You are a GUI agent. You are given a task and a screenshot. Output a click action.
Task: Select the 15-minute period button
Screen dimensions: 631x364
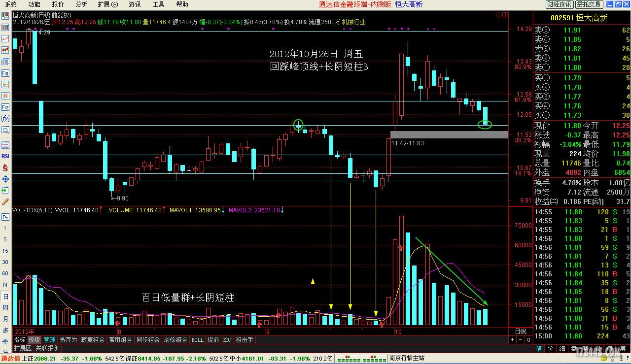point(5,251)
